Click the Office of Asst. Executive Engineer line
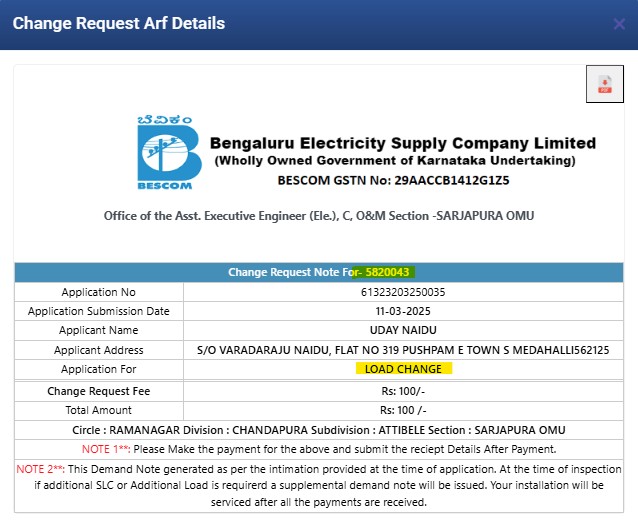This screenshot has height=523, width=638. pos(319,216)
